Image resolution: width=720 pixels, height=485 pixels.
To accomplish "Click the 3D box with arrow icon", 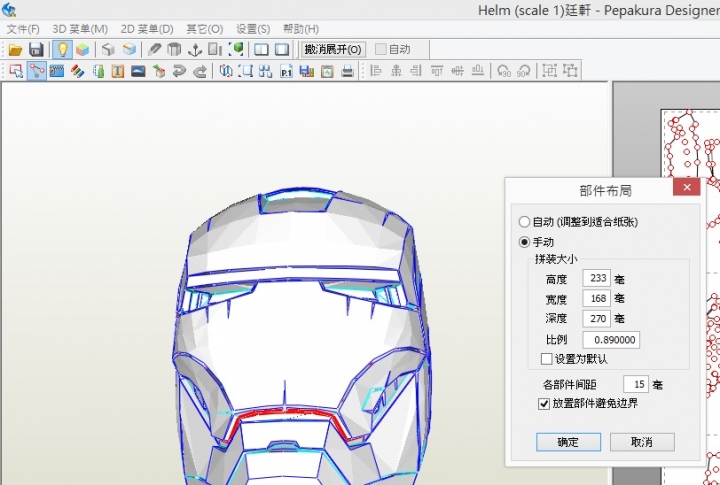I will (159, 71).
